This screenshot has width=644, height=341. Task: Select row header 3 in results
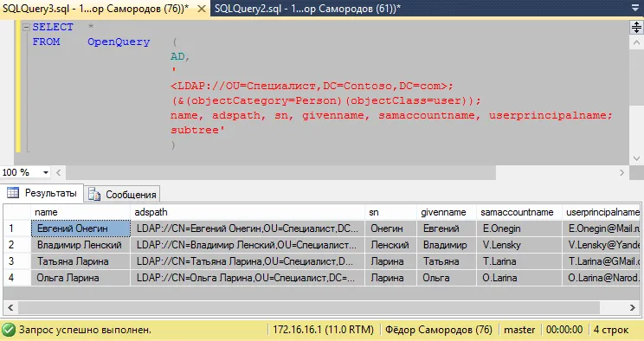[x=17, y=261]
